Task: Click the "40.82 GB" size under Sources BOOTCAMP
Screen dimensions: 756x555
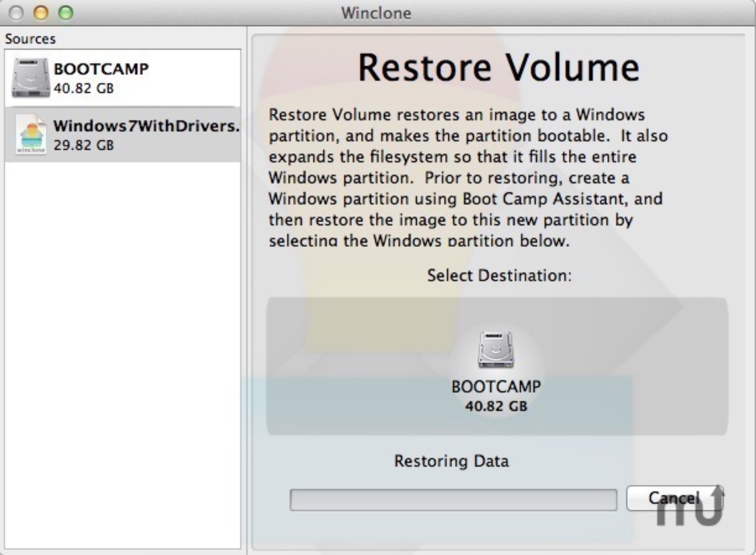Action: tap(84, 88)
